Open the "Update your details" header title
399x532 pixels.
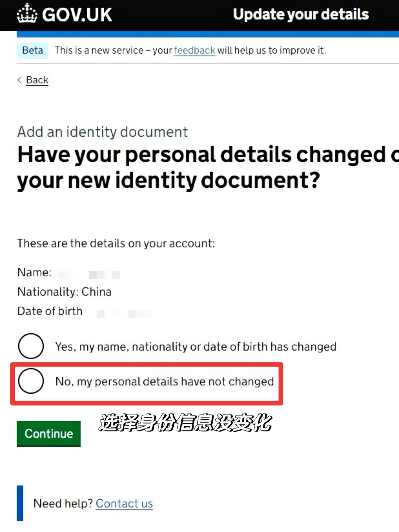coord(301,14)
